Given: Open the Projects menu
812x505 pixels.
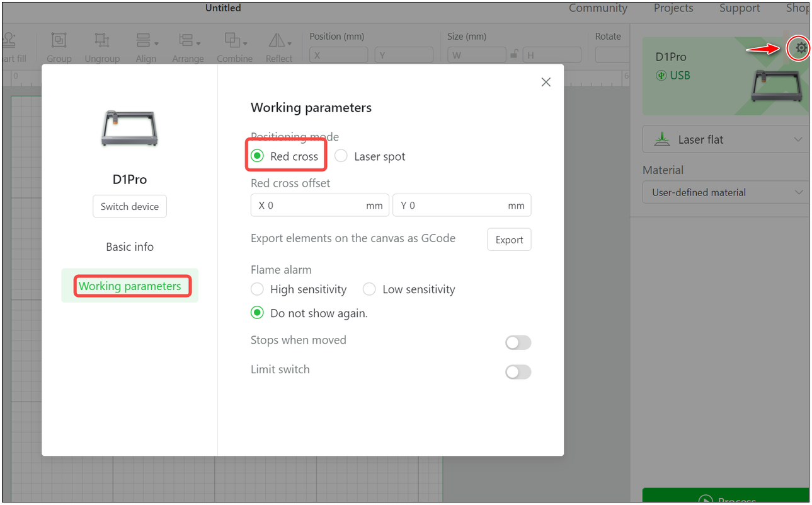Looking at the screenshot, I should (x=673, y=8).
